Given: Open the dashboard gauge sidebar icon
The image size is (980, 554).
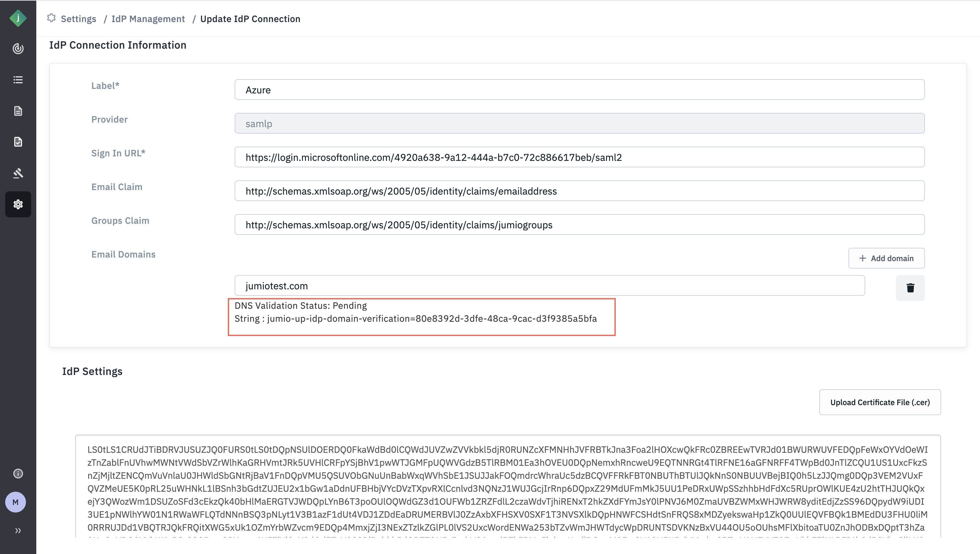Looking at the screenshot, I should [18, 49].
